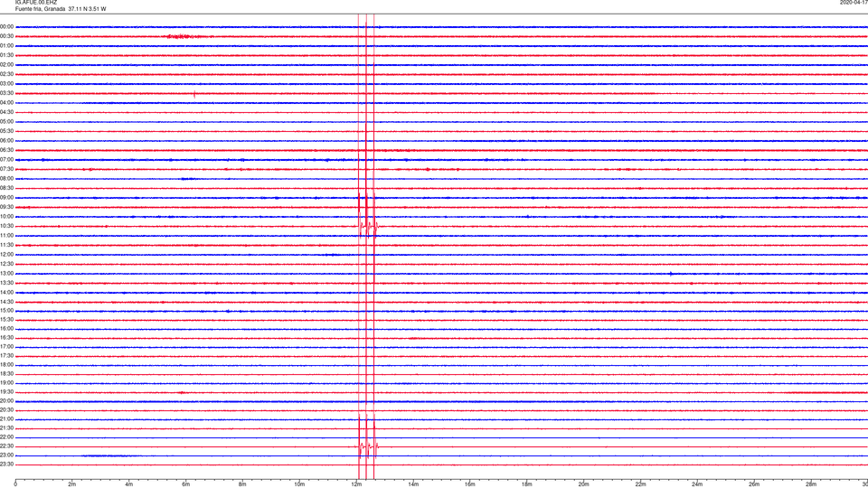Select the 23:00 row label
The image size is (868, 488).
(x=7, y=455)
